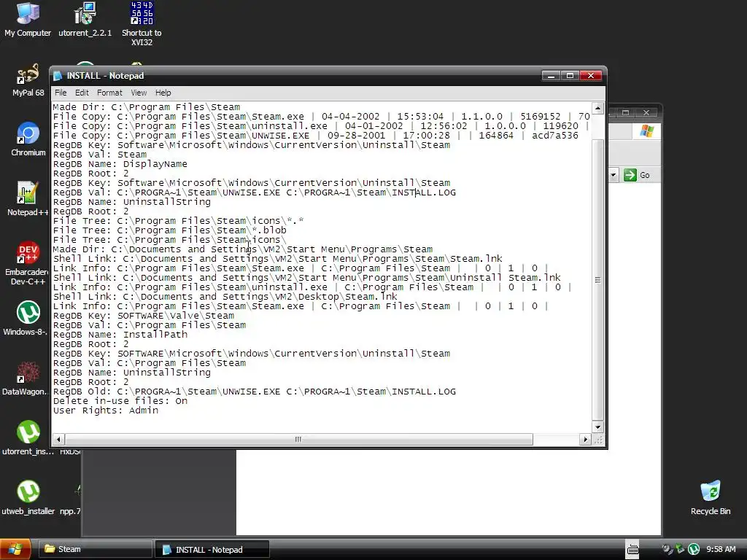Click the line 'Delete in-use files: On'
The height and width of the screenshot is (560, 747).
(120, 401)
